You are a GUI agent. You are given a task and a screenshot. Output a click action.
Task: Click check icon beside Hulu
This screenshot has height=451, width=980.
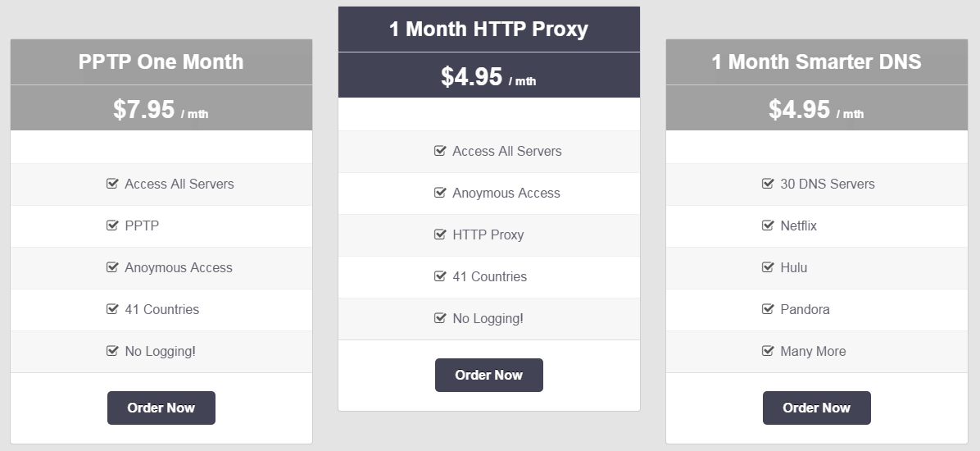click(x=768, y=267)
